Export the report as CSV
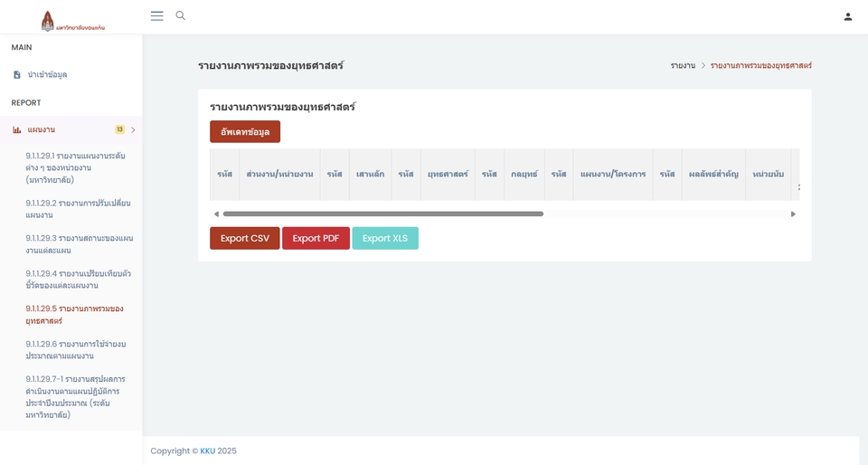 pyautogui.click(x=244, y=238)
